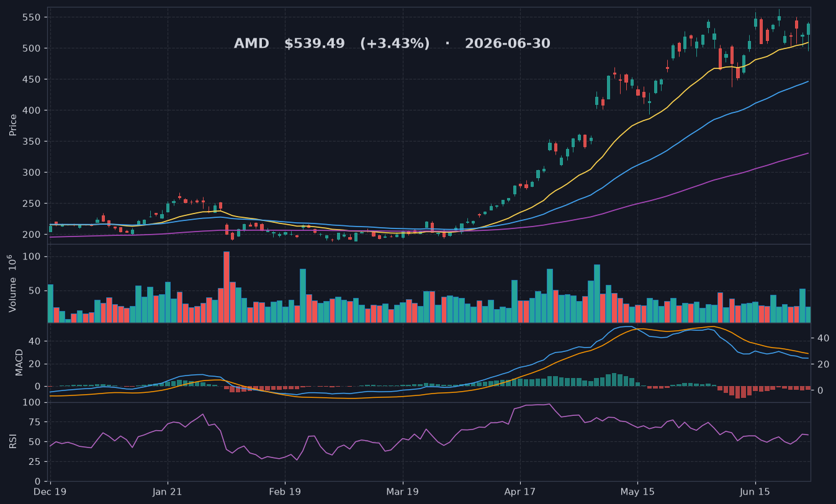Click the (+3.43%) change value
This screenshot has height=504, width=836.
395,44
